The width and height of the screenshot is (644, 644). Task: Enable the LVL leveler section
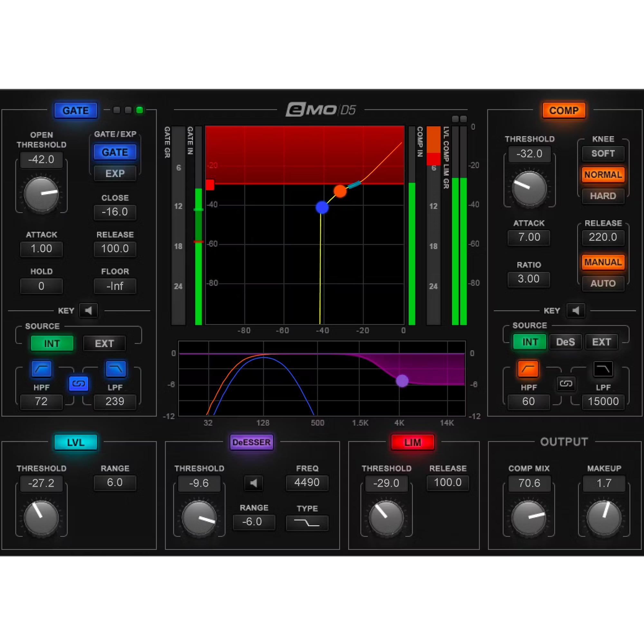pyautogui.click(x=76, y=442)
